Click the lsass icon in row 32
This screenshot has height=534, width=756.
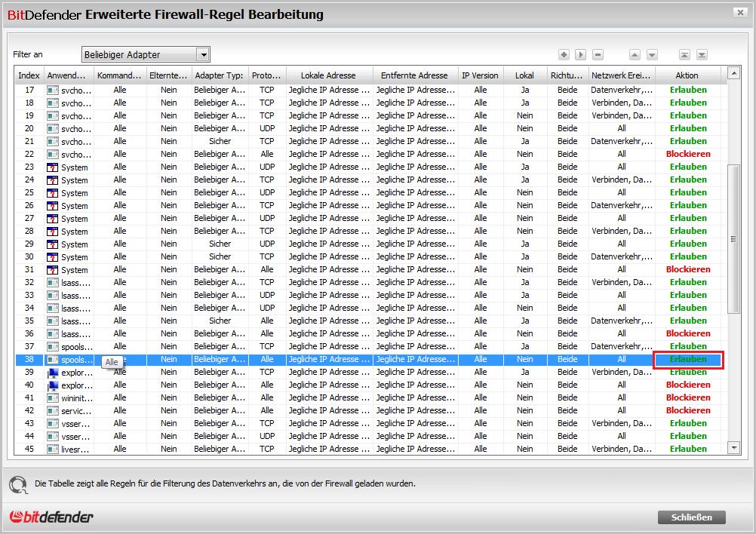click(x=53, y=282)
